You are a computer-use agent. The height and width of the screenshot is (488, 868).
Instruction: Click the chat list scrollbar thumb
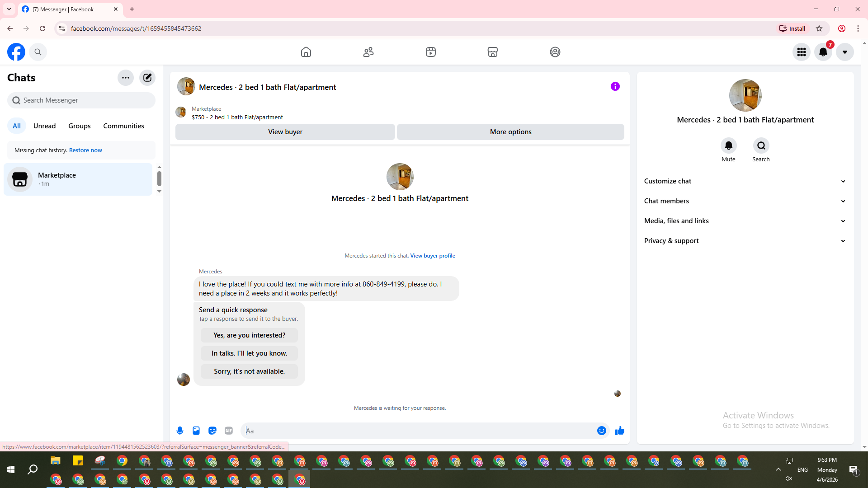click(159, 178)
